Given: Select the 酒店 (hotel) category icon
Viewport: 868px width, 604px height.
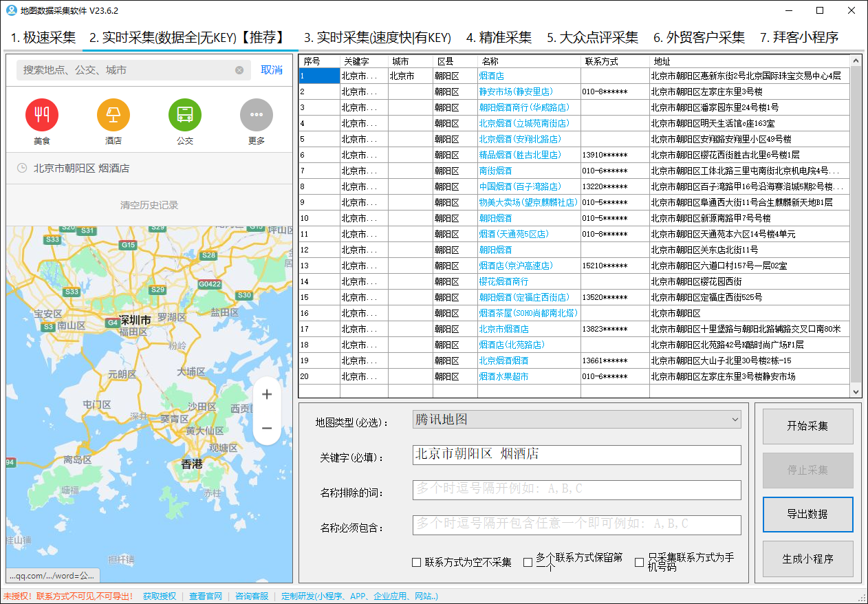Looking at the screenshot, I should coord(113,116).
